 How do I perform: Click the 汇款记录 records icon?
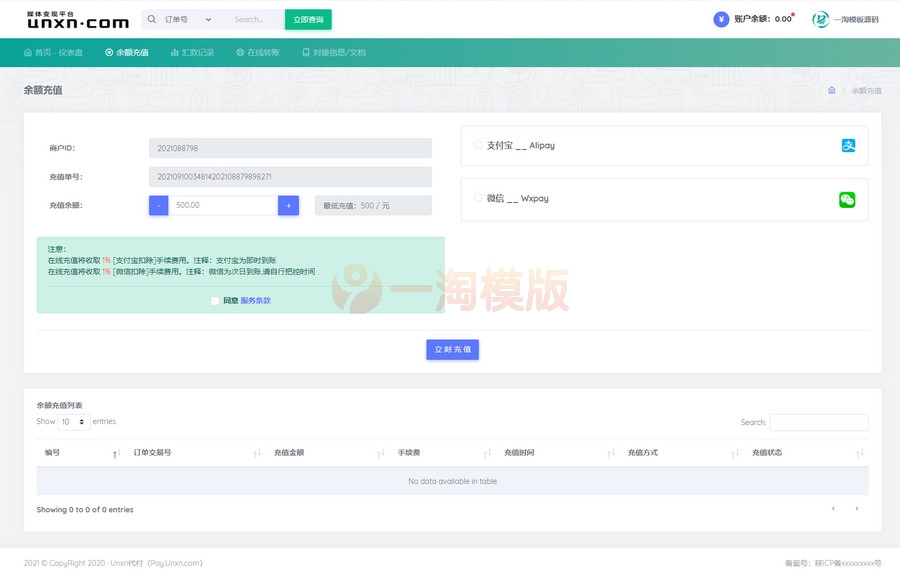coord(175,51)
